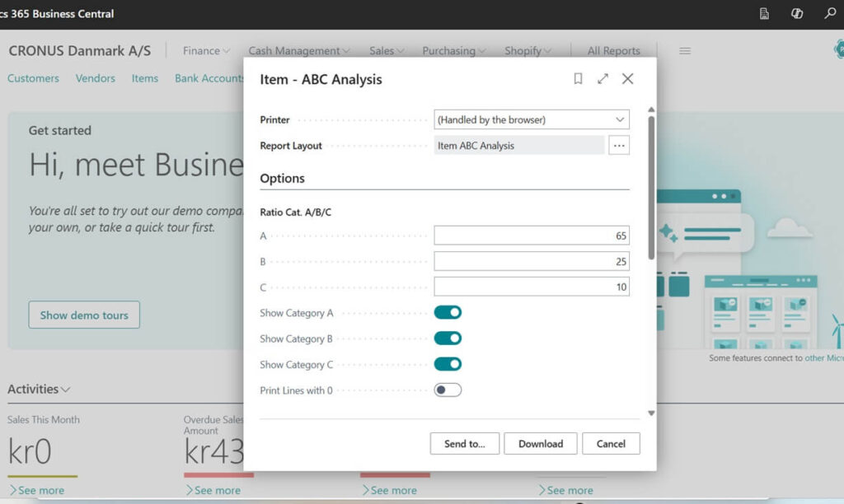Go to Vendors page

[x=96, y=78]
